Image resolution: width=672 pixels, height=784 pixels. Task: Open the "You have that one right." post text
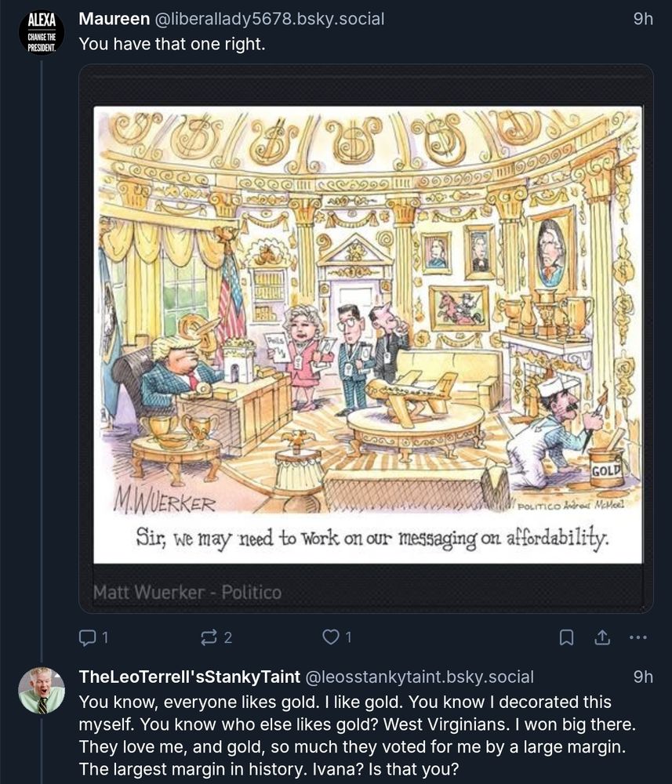tap(172, 44)
